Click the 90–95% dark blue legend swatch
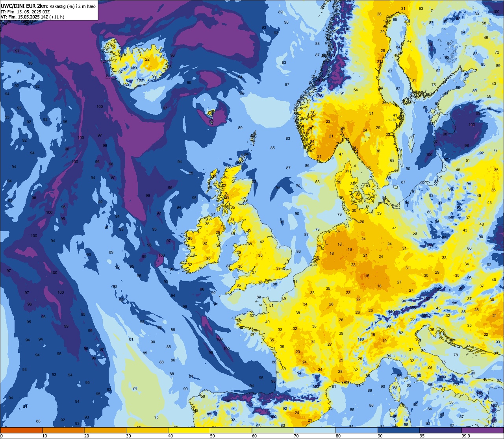Image resolution: width=504 pixels, height=439 pixels. coord(398,430)
